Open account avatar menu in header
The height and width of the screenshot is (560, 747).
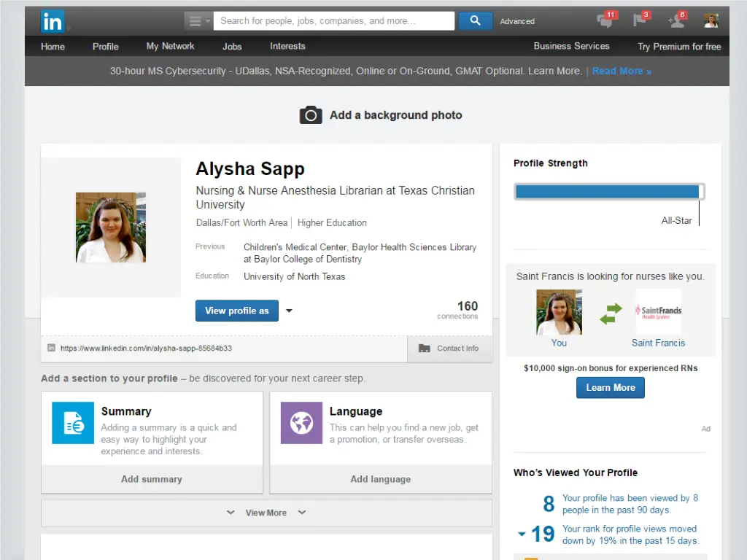click(x=711, y=21)
